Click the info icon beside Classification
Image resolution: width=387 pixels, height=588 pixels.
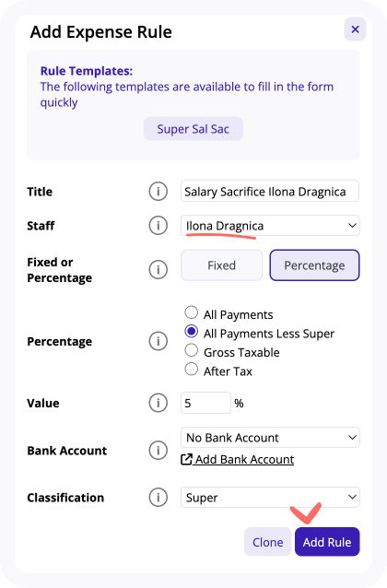pyautogui.click(x=158, y=498)
